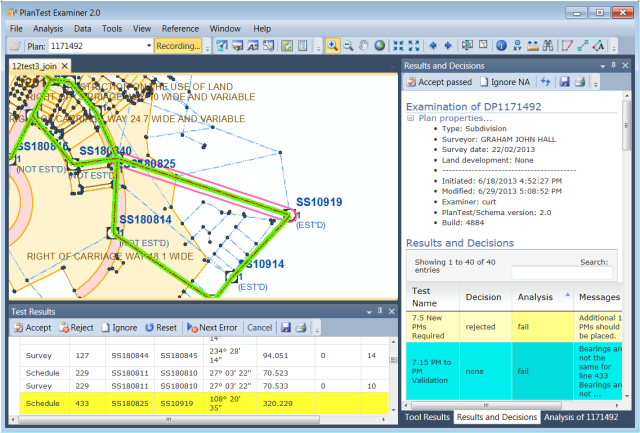Click the Reset button
The width and height of the screenshot is (640, 433).
[x=161, y=327]
